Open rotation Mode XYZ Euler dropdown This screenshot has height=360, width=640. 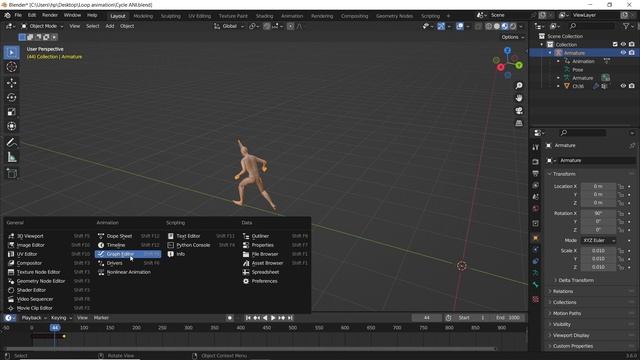tap(598, 240)
